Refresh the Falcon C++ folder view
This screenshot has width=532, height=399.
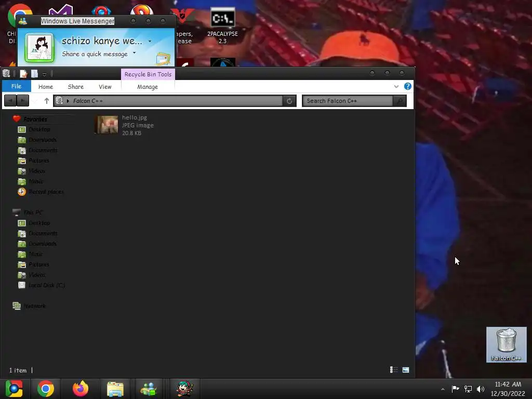(289, 101)
